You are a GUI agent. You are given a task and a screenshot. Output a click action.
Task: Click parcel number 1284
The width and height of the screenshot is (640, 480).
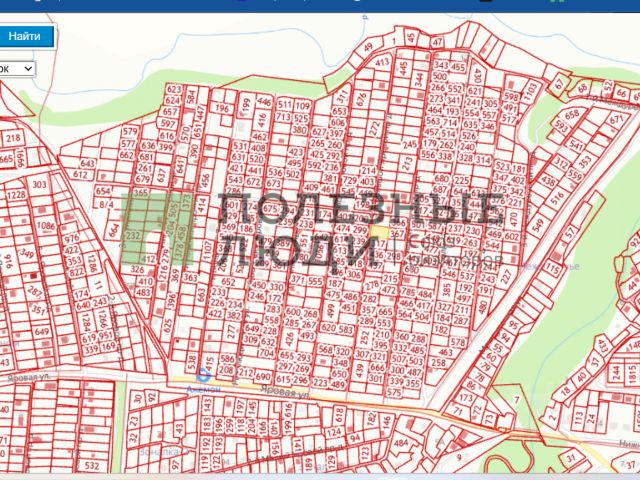86,322
